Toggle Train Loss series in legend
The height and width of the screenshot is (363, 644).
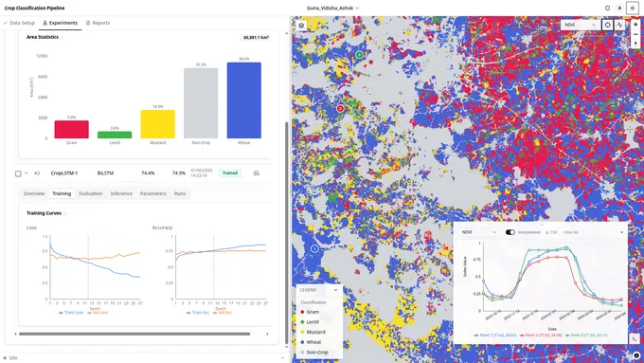coord(71,313)
